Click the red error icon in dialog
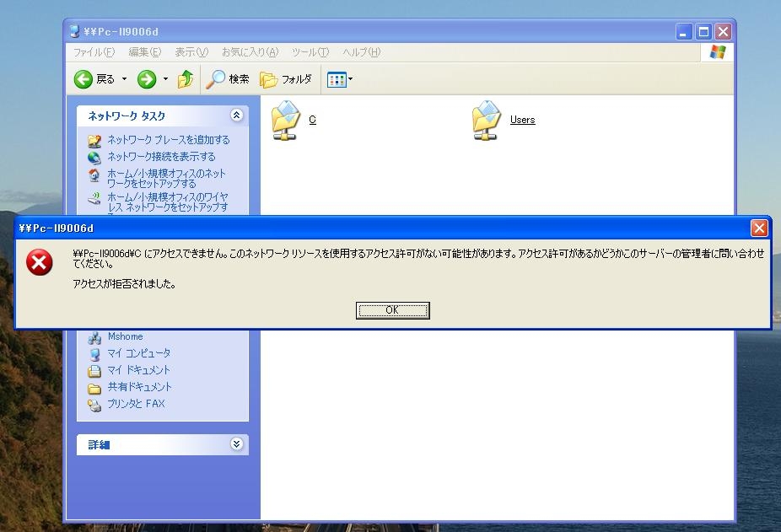 click(40, 262)
